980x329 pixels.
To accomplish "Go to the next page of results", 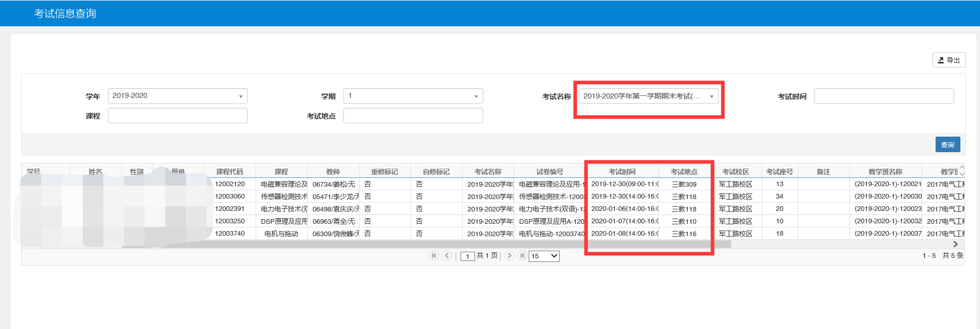I will (x=509, y=256).
